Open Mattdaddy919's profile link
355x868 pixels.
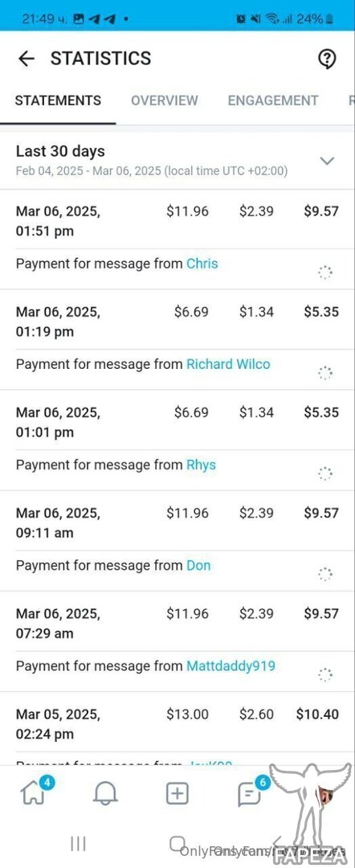click(x=231, y=666)
